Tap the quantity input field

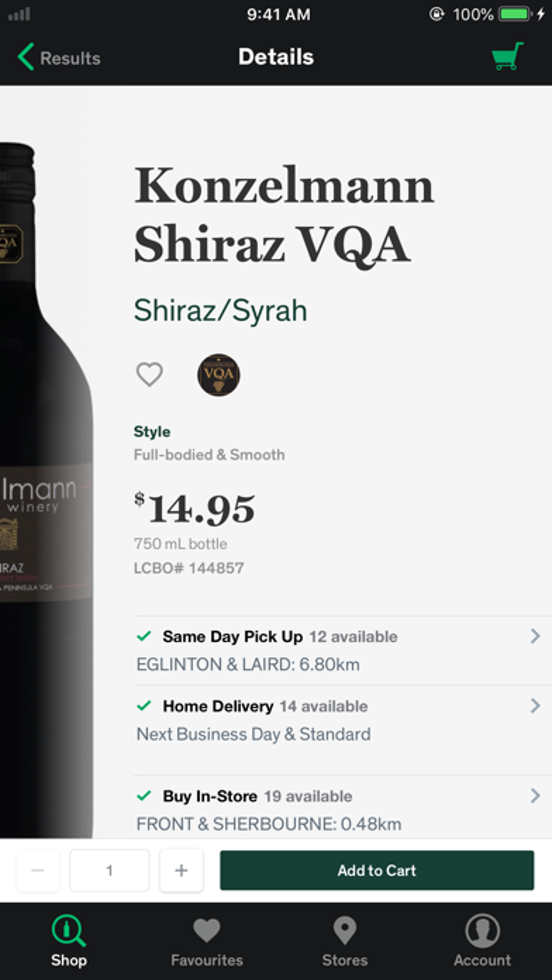click(109, 870)
